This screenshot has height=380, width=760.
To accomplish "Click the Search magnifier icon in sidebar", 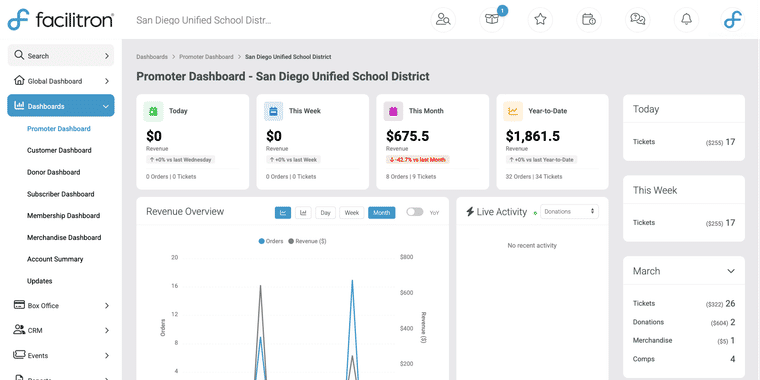I will (x=19, y=55).
